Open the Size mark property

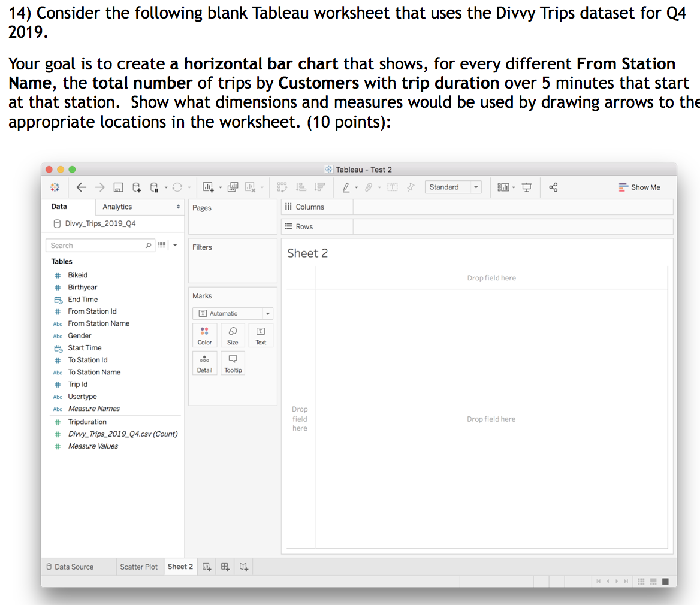[x=233, y=335]
